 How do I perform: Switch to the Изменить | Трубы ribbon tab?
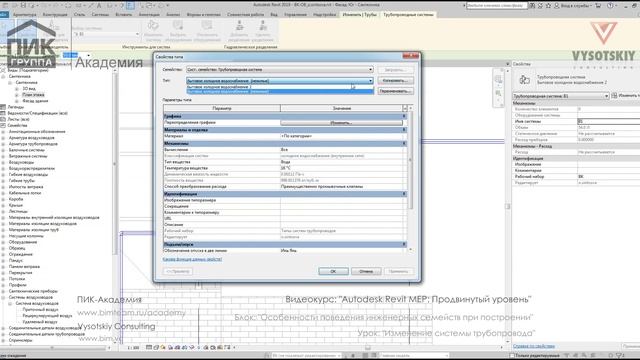point(360,15)
